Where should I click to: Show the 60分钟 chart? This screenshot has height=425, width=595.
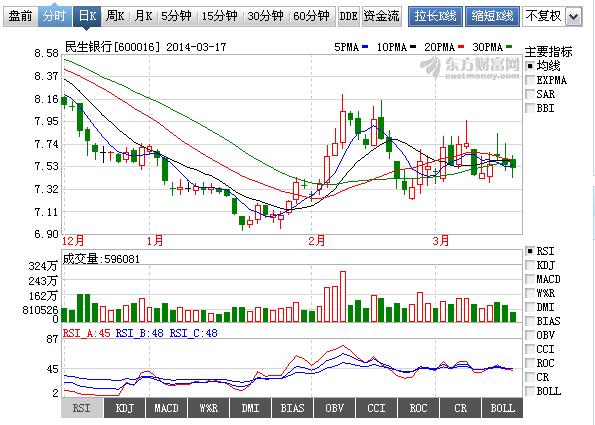coord(311,16)
